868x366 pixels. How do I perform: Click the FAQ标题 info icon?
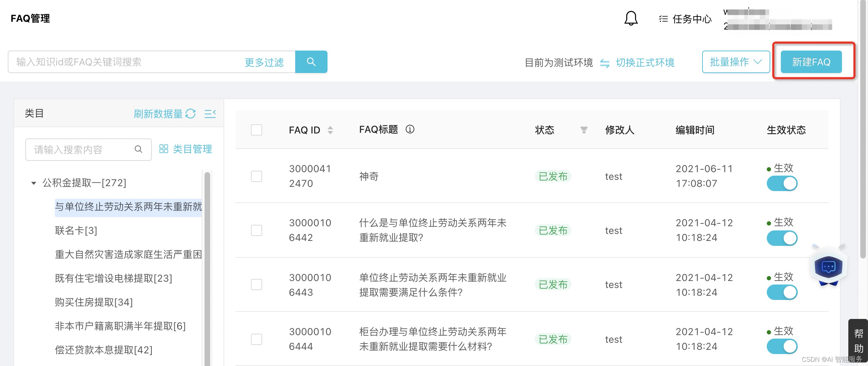(x=410, y=129)
